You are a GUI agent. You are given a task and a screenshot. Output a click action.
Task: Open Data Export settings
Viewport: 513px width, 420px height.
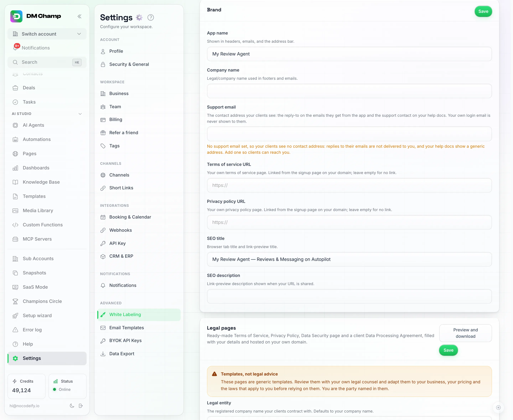click(139, 354)
